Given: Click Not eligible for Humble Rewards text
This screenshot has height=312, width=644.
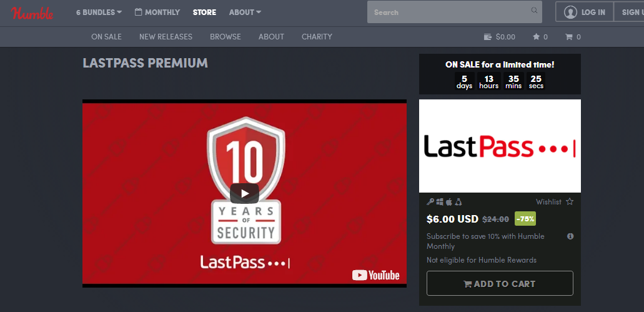Looking at the screenshot, I should click(482, 260).
